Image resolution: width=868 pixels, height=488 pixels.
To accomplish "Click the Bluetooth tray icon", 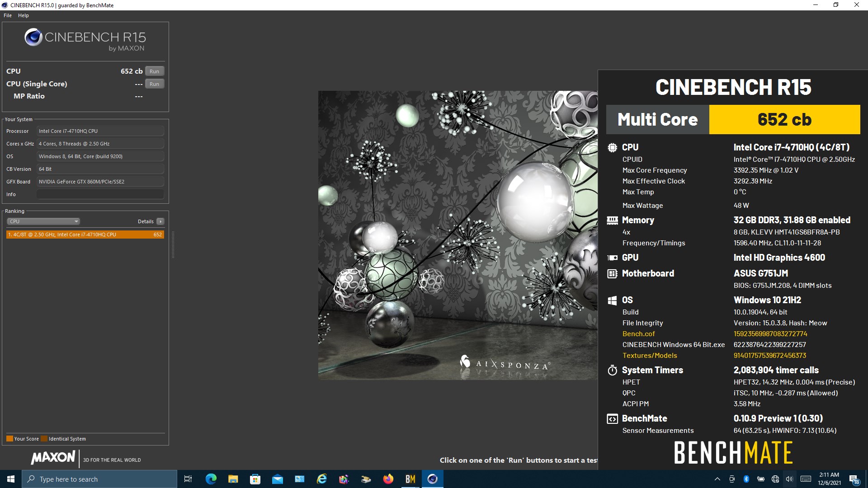I will 746,479.
